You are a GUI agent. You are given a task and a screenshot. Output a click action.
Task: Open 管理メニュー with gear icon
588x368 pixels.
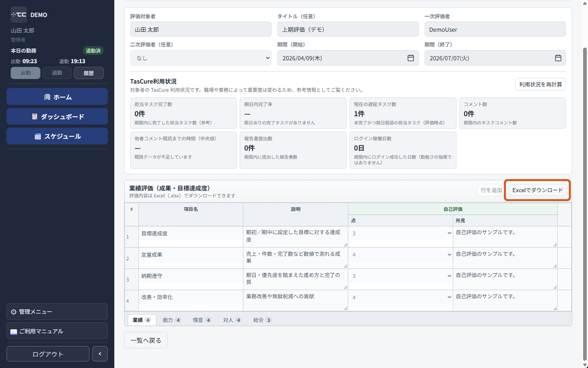[x=57, y=312]
